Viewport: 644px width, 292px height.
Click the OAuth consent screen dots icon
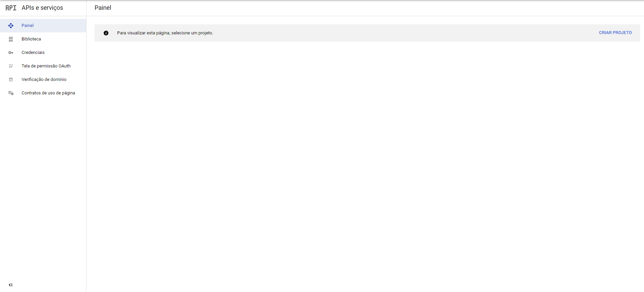pyautogui.click(x=11, y=66)
